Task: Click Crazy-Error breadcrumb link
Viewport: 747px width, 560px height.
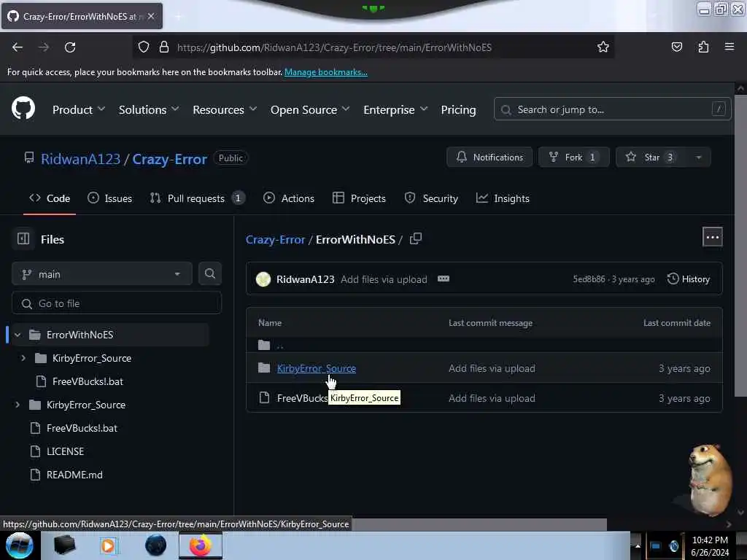Action: (x=275, y=239)
